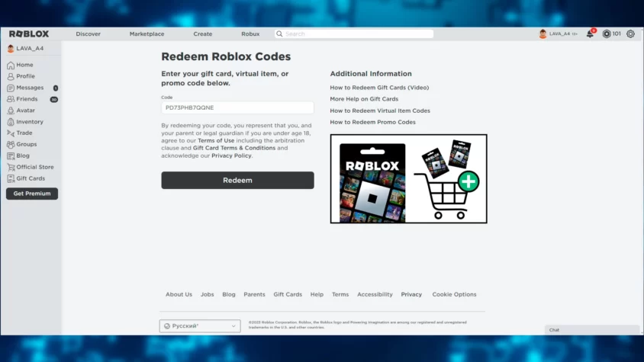644x362 pixels.
Task: Open Gift Cards footer link
Action: point(288,294)
